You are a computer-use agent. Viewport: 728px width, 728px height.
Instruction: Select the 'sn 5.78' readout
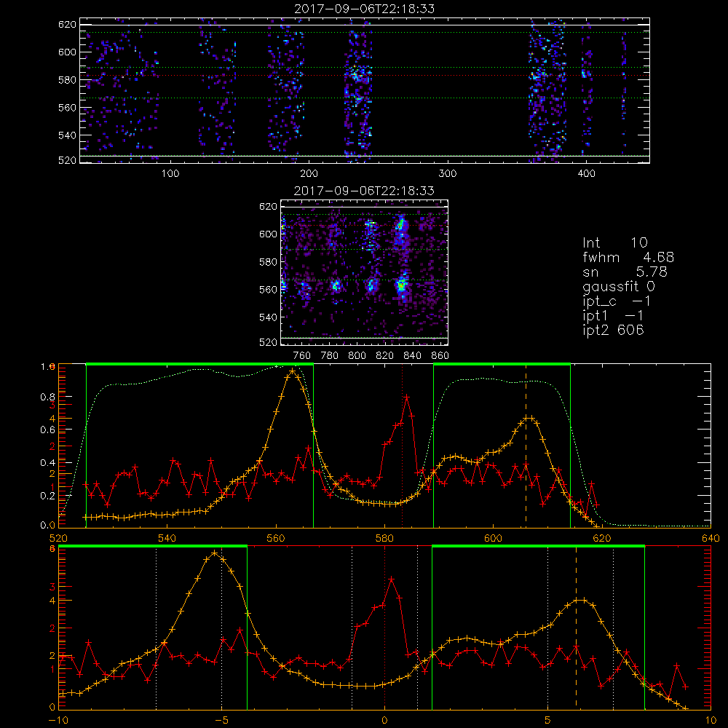(625, 272)
